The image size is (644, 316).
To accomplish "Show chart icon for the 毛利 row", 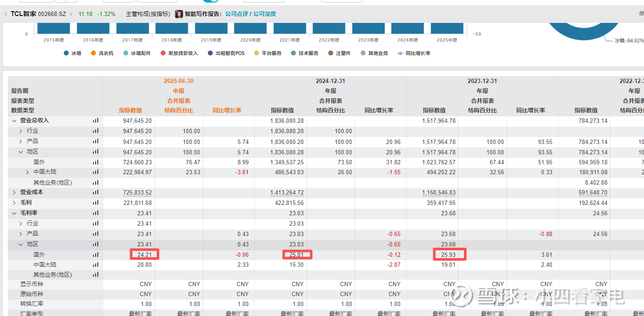I will point(96,203).
